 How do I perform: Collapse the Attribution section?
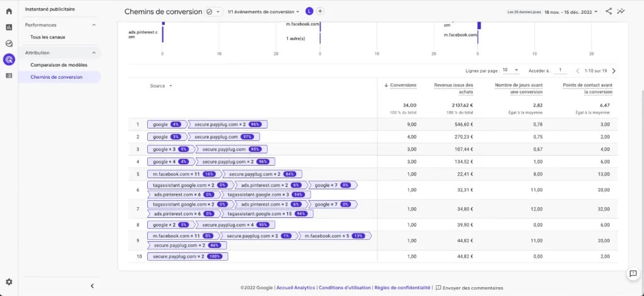[94, 53]
